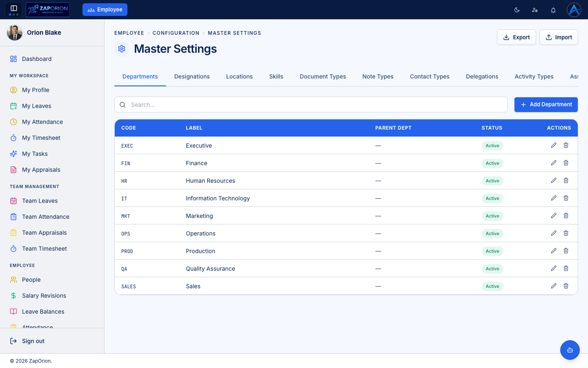Open the account avatar menu
Image resolution: width=588 pixels, height=368 pixels.
(574, 10)
